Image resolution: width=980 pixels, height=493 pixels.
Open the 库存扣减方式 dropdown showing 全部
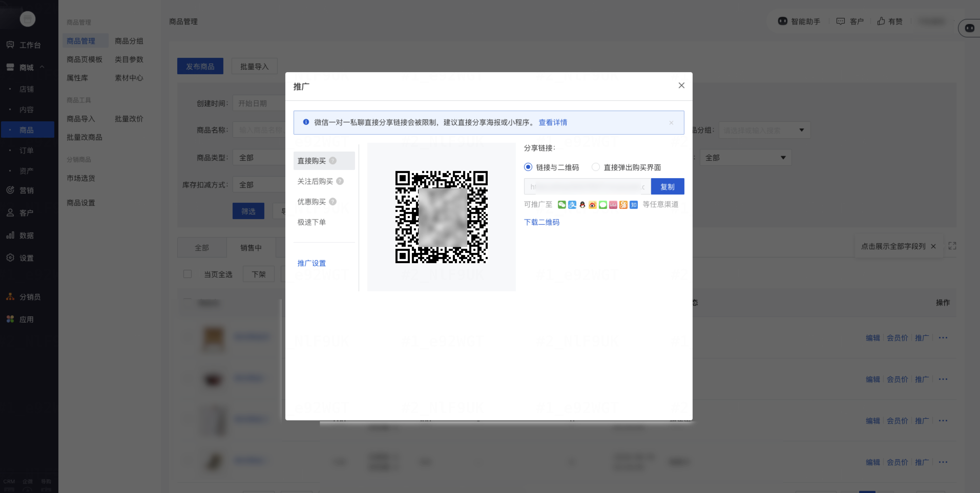pyautogui.click(x=259, y=185)
